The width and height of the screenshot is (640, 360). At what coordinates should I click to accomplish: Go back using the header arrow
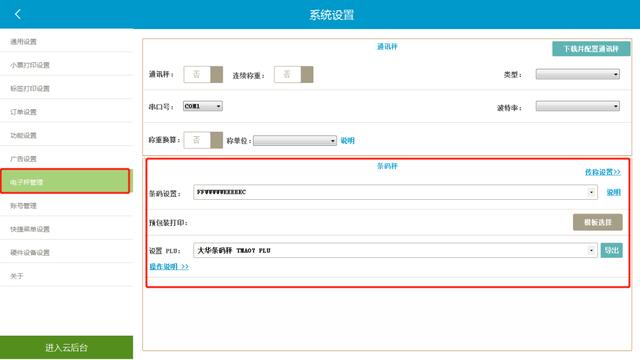[17, 14]
